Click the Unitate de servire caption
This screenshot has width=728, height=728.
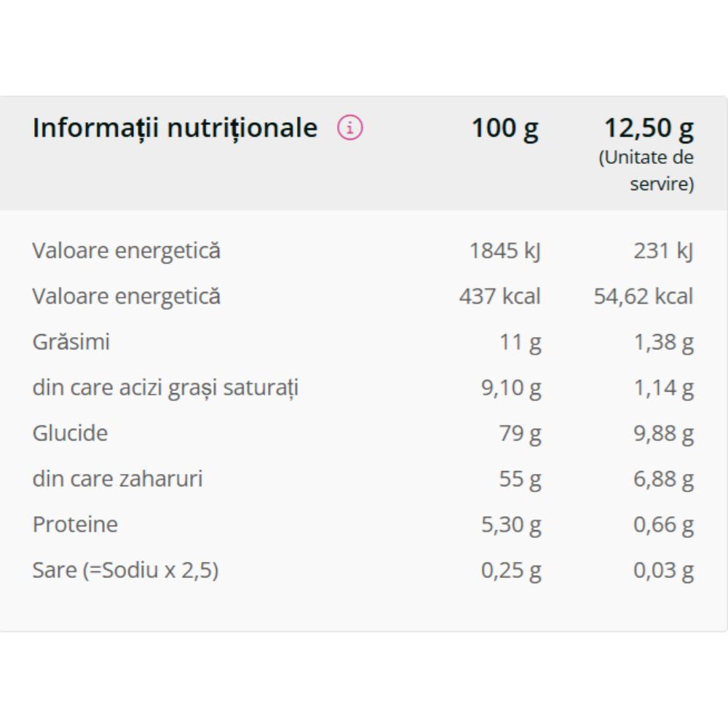(x=646, y=171)
